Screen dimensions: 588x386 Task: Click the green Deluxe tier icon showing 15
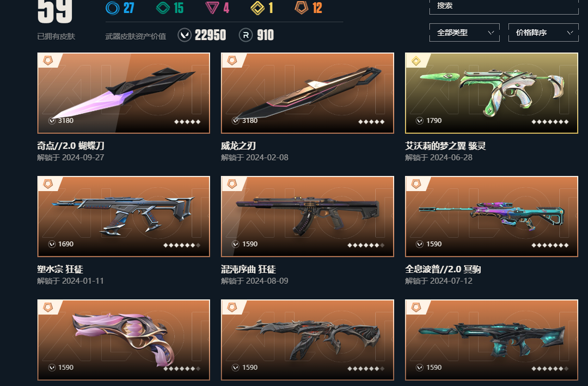tap(163, 8)
